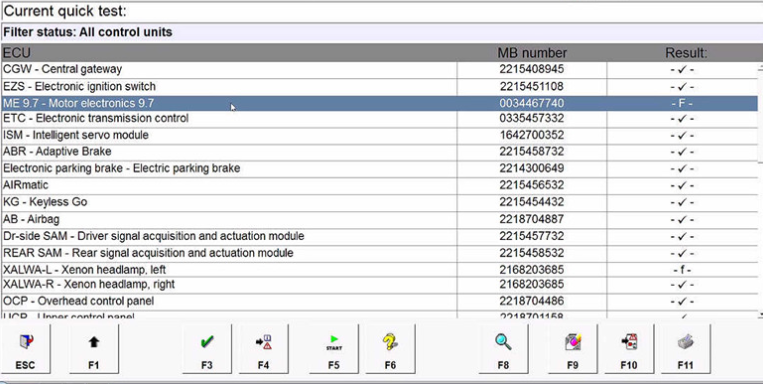763x384 pixels.
Task: Select ME 9.7 Motor electronics row
Action: [x=380, y=103]
